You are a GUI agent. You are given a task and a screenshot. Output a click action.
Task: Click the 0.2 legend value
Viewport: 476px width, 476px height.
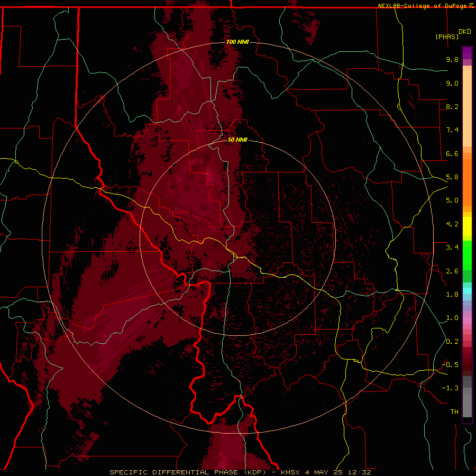point(452,342)
